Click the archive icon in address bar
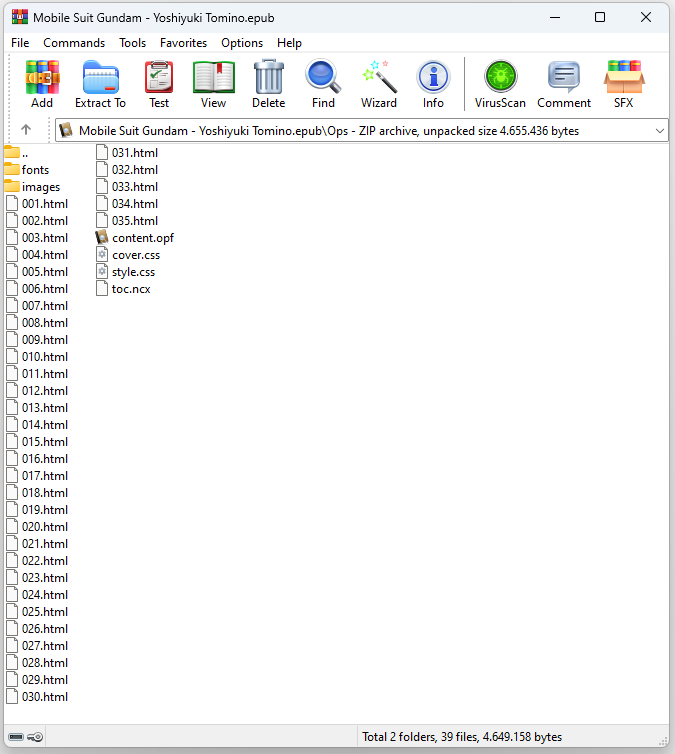 click(x=66, y=130)
